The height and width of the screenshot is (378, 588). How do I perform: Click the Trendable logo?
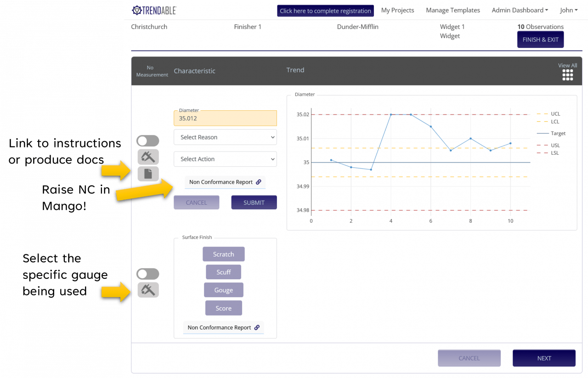click(154, 11)
